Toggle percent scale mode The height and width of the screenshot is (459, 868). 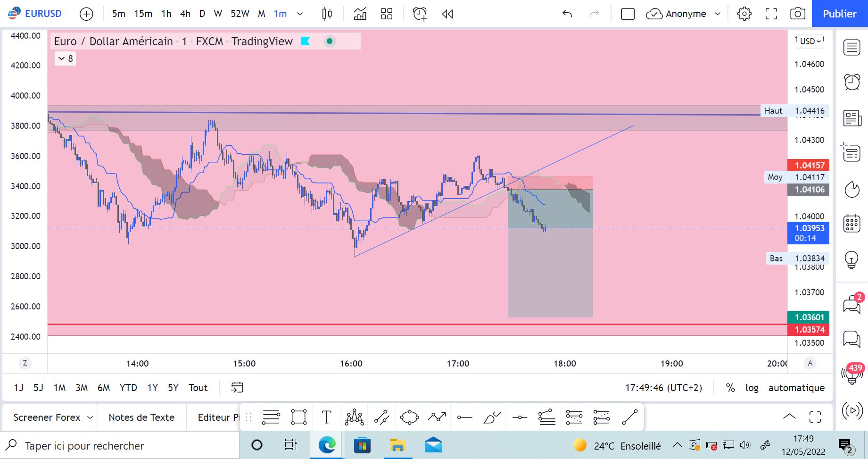(730, 388)
